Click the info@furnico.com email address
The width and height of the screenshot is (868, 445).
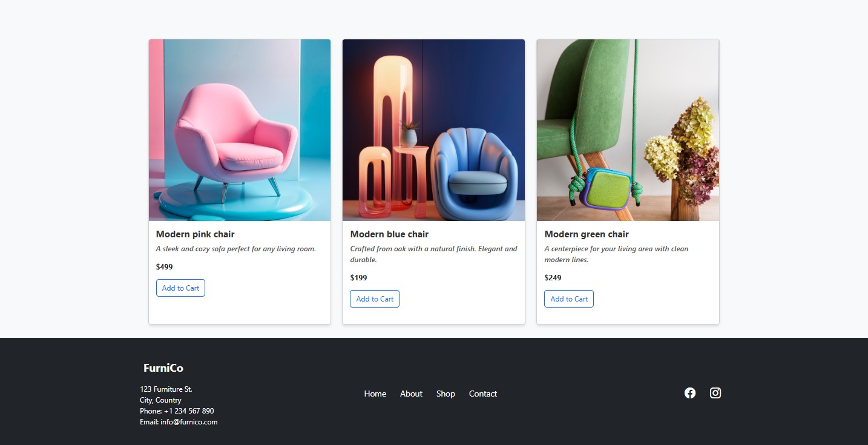[x=189, y=422]
